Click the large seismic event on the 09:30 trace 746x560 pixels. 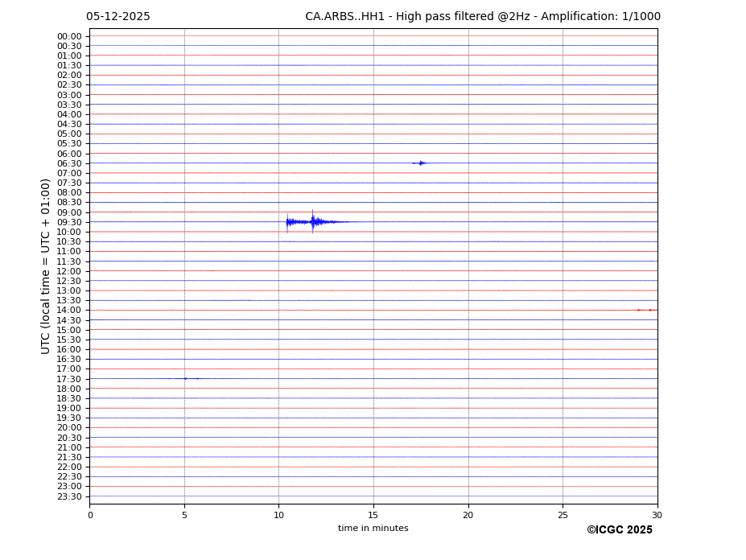click(x=312, y=221)
